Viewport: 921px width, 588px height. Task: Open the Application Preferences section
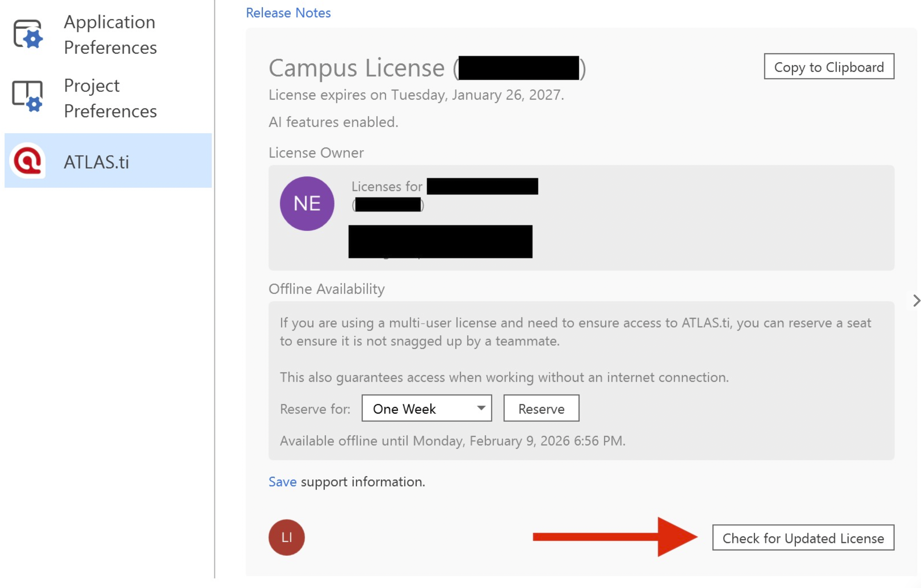110,35
